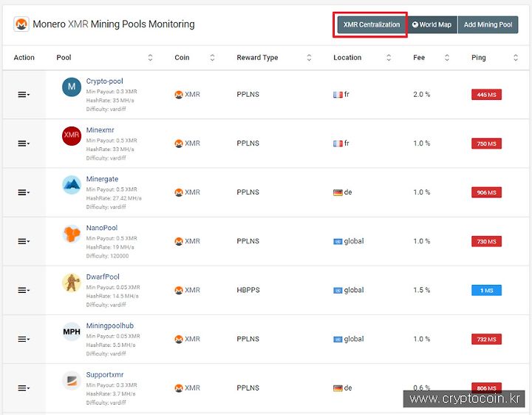Screen dimensions: 532x415
Task: Click the XMR coin icon in Minexmr row
Action: [x=179, y=144]
